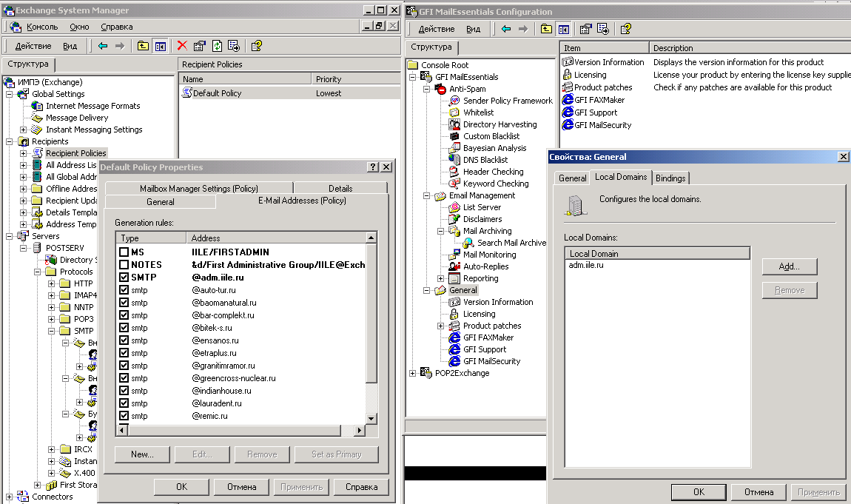Uncheck SMTP @adm.iile.ru checkbox
Screen dimensions: 851x504
pyautogui.click(x=124, y=278)
